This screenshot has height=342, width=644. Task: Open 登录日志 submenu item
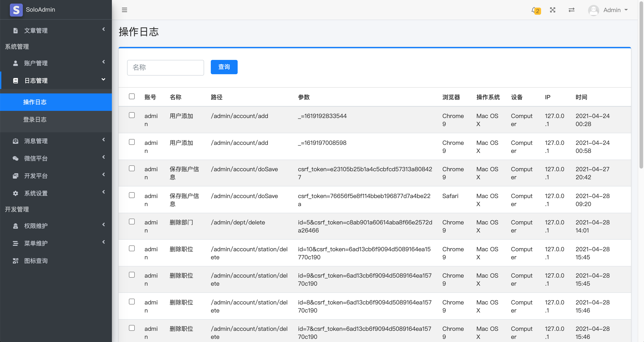coord(56,119)
